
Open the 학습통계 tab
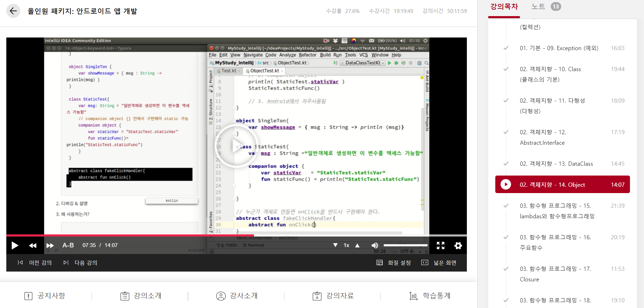click(430, 296)
